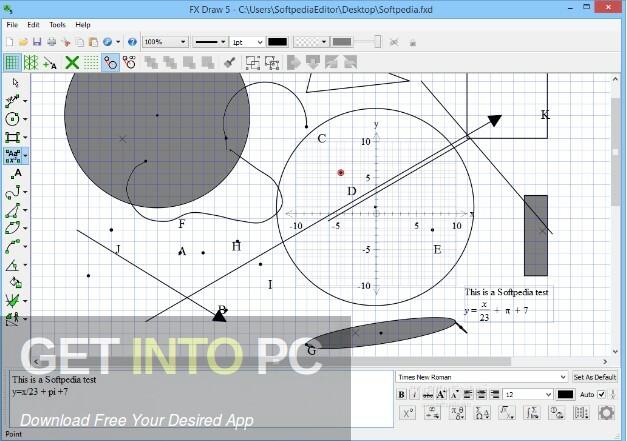Click the align text right button
Viewport: 627px width, 441px height.
click(x=495, y=395)
